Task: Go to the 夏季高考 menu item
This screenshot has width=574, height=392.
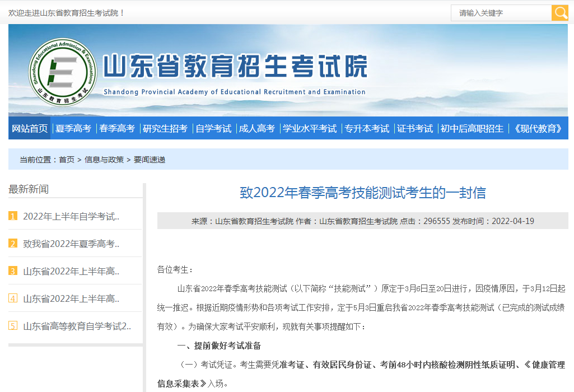Action: click(x=73, y=128)
